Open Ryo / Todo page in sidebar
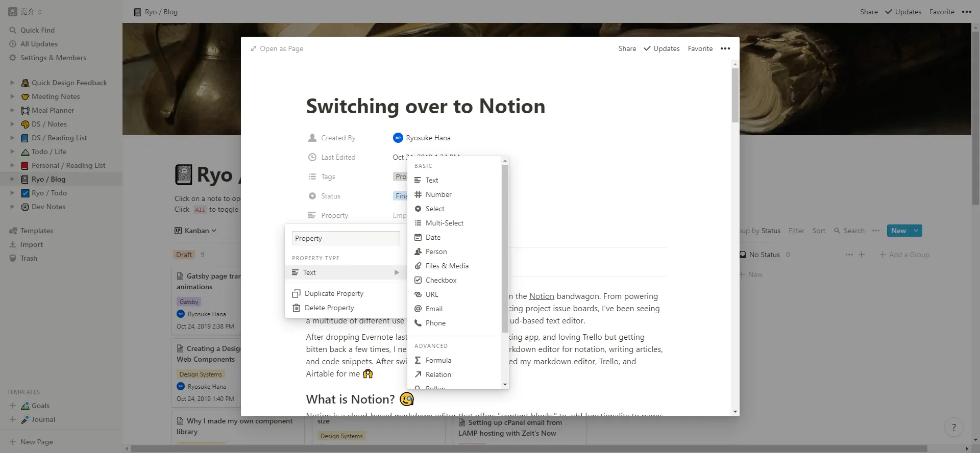980x453 pixels. coord(49,193)
